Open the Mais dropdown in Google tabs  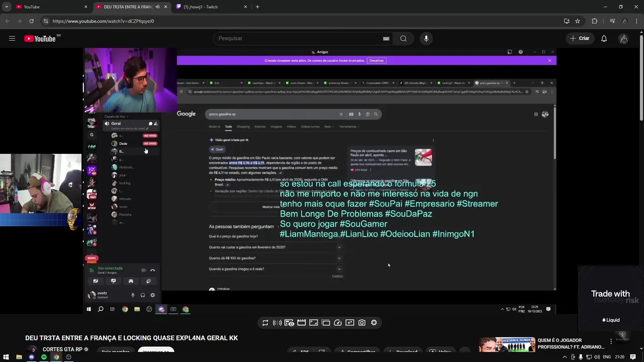pyautogui.click(x=328, y=127)
